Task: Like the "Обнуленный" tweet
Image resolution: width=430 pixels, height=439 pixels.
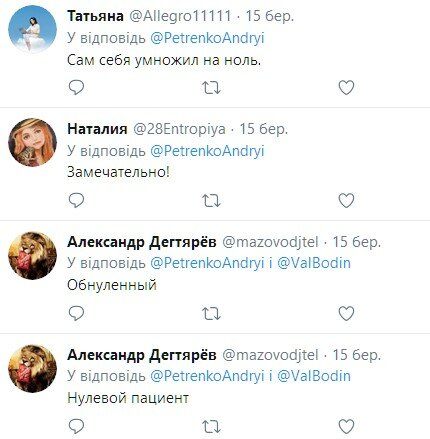Action: point(346,313)
